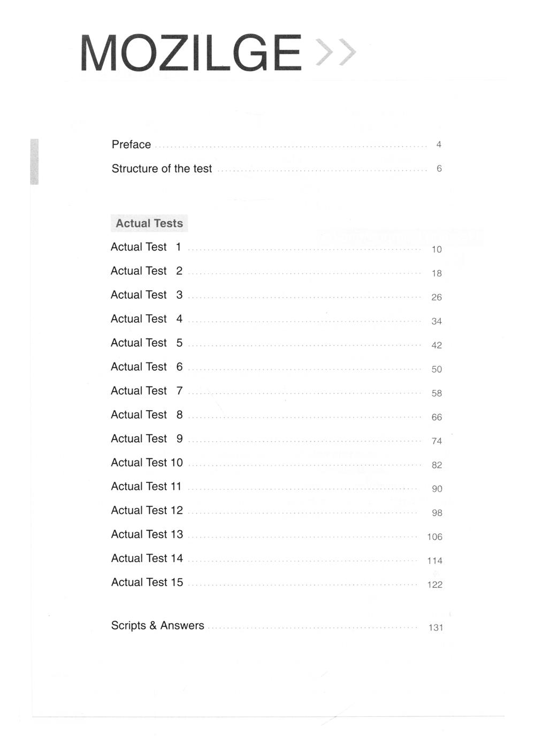Click the double chevron arrows beside MOZILGE
Image resolution: width=535 pixels, height=756 pixels.
[x=336, y=52]
